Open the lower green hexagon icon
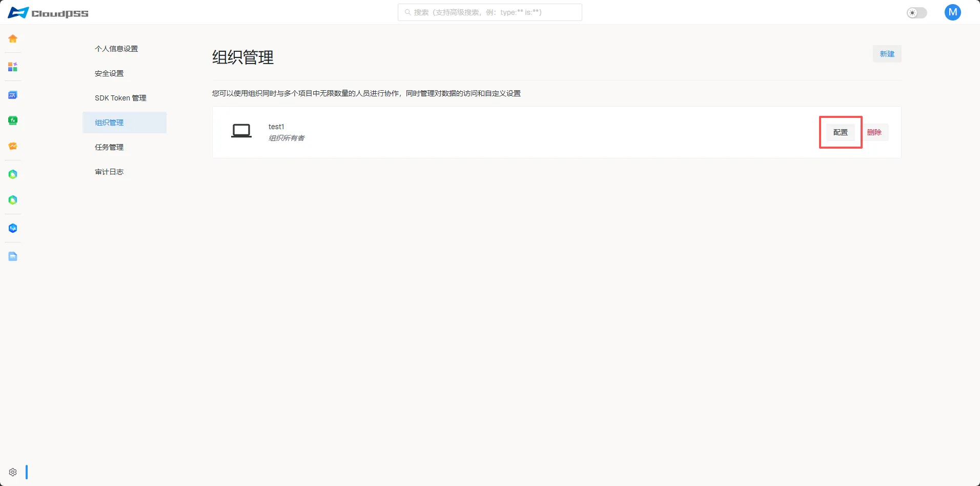980x486 pixels. (13, 200)
